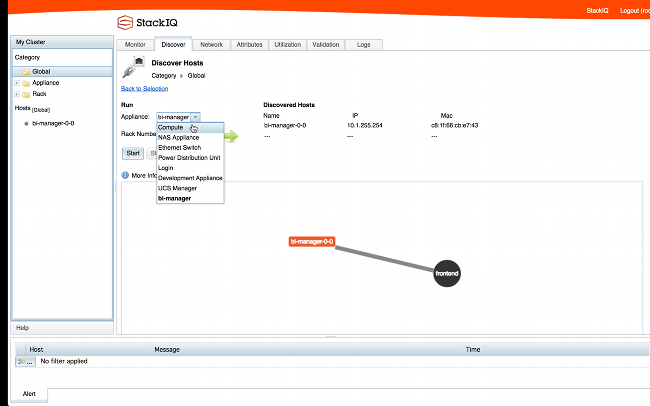Choose Compute from appliance list

[190, 127]
